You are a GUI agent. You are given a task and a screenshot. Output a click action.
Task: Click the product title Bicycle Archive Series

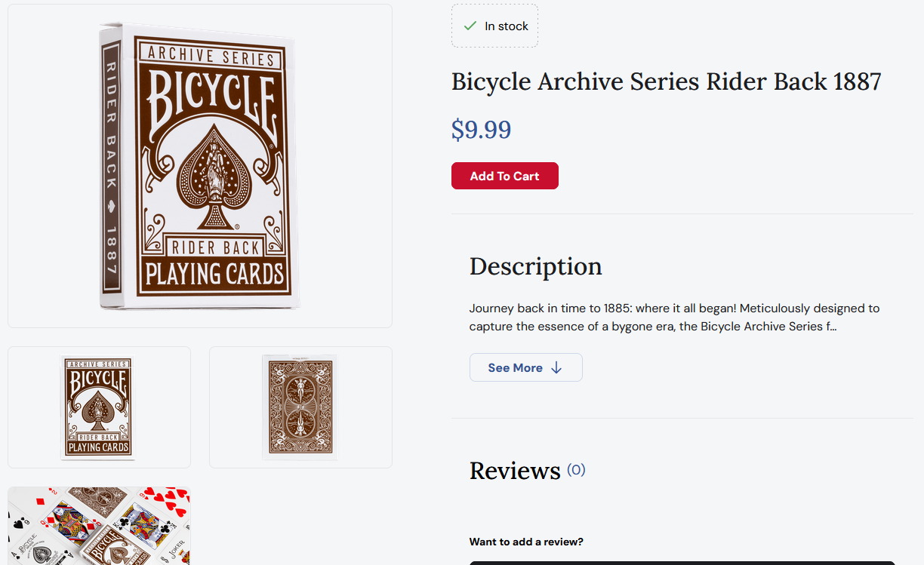(x=667, y=81)
